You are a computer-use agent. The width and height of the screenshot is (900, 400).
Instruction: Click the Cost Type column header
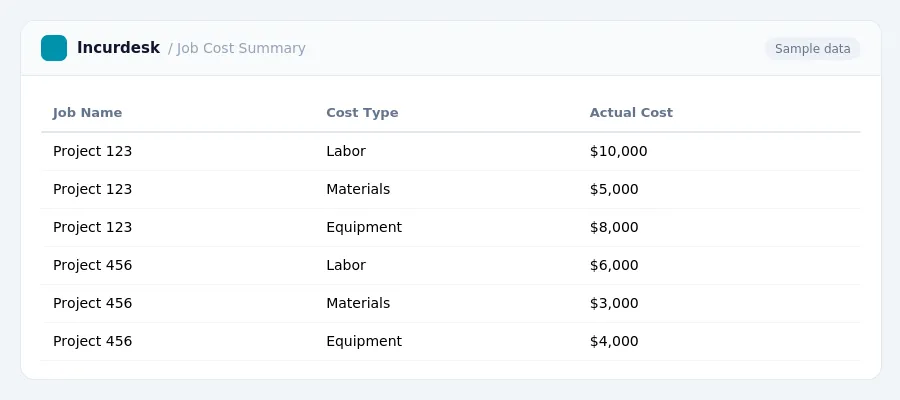[362, 112]
